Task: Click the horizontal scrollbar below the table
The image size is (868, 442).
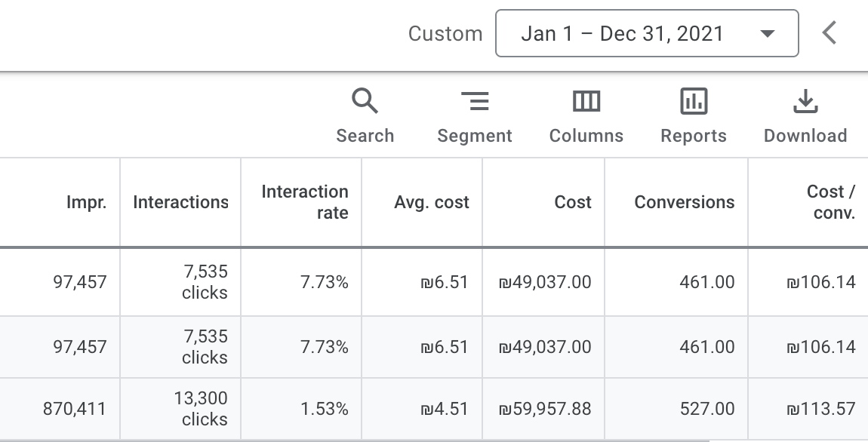Action: (355, 440)
